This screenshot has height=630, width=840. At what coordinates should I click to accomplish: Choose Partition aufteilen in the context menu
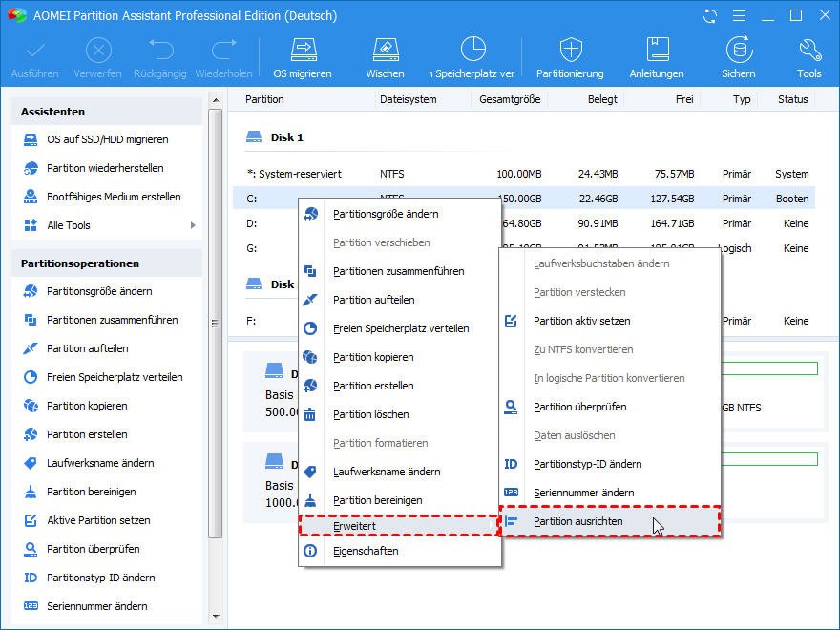[400, 300]
